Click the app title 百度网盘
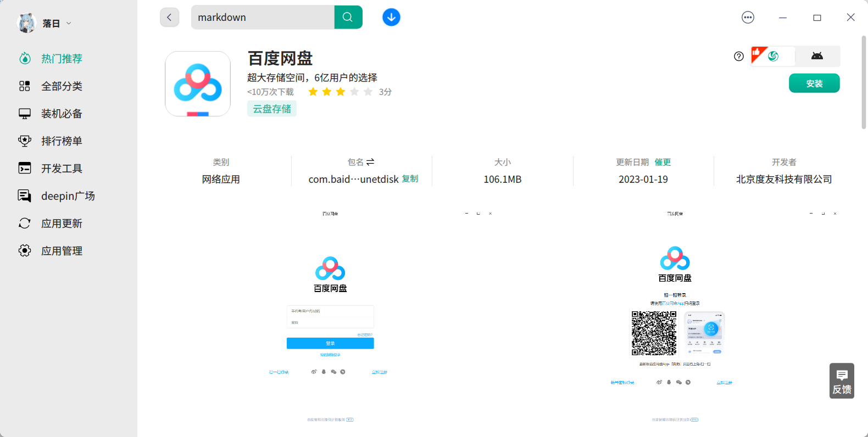 pos(280,58)
